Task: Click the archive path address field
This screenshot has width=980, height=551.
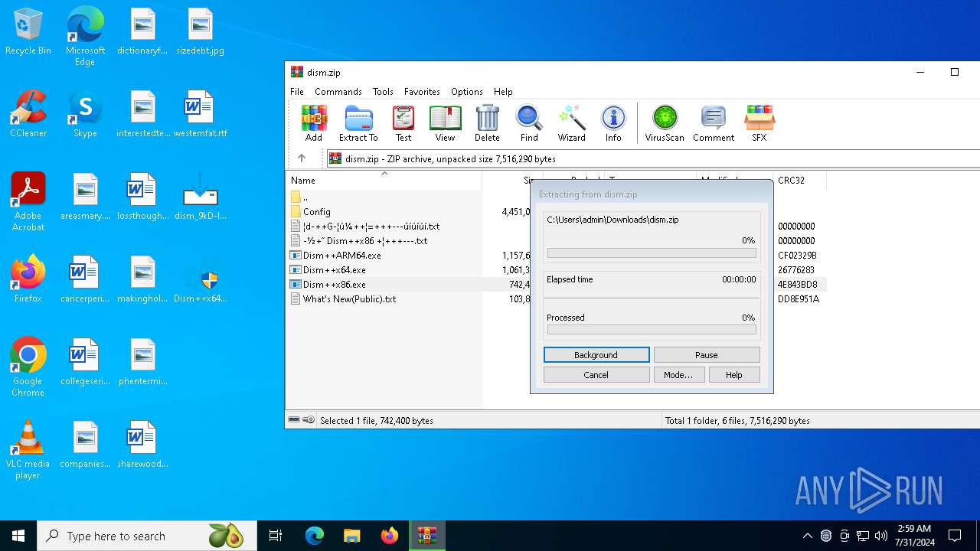Action: (x=653, y=158)
